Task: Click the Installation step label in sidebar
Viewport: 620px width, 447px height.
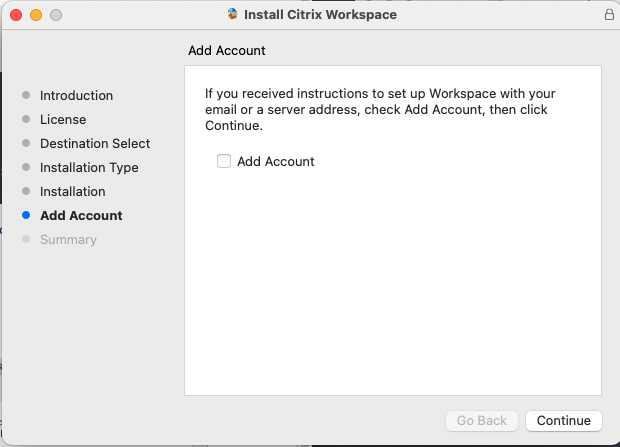Action: [x=72, y=192]
